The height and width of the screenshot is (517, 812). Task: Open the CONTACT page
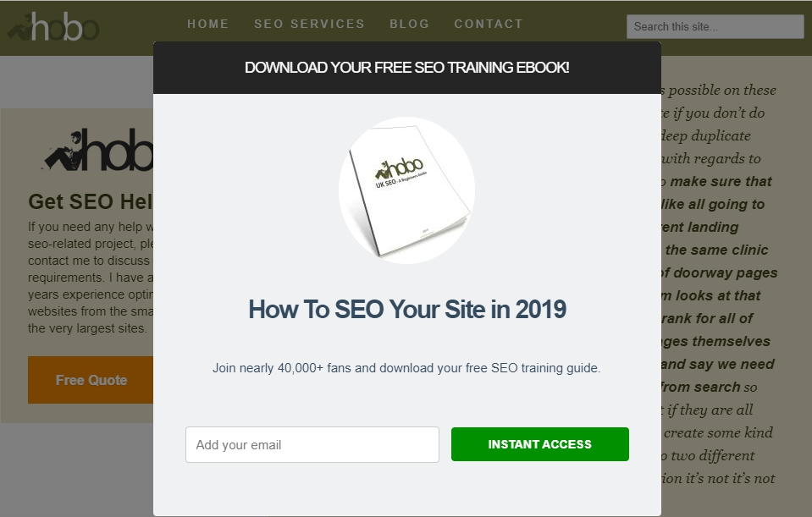489,24
